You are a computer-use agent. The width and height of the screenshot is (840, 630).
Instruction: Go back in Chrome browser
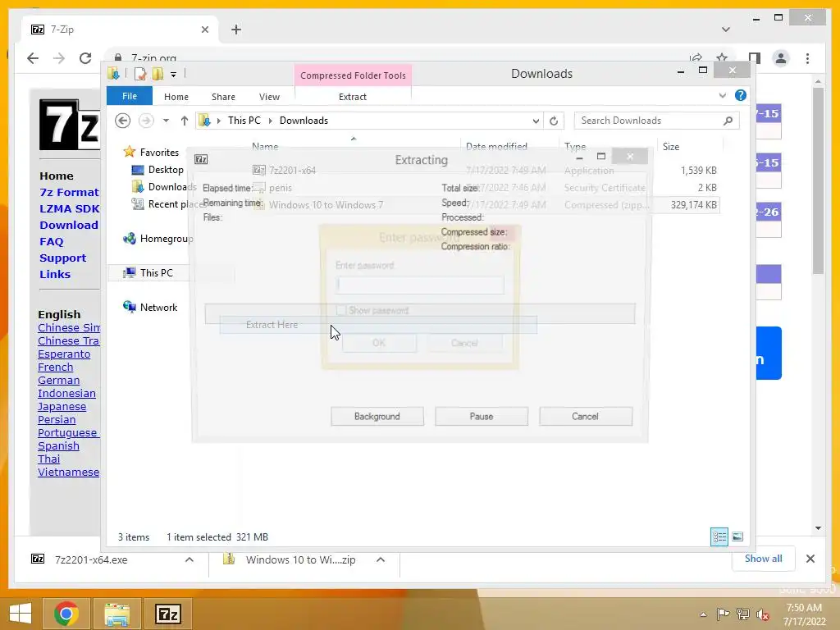33,58
